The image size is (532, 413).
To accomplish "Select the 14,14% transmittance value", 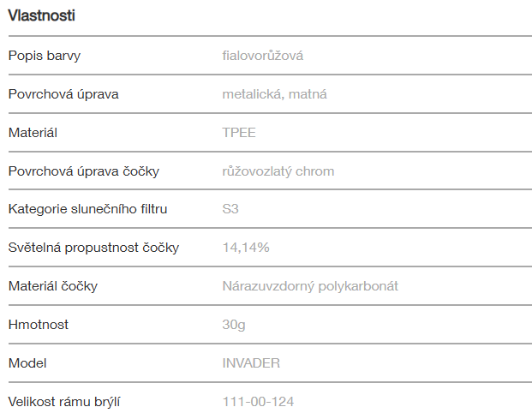I will coord(246,248).
